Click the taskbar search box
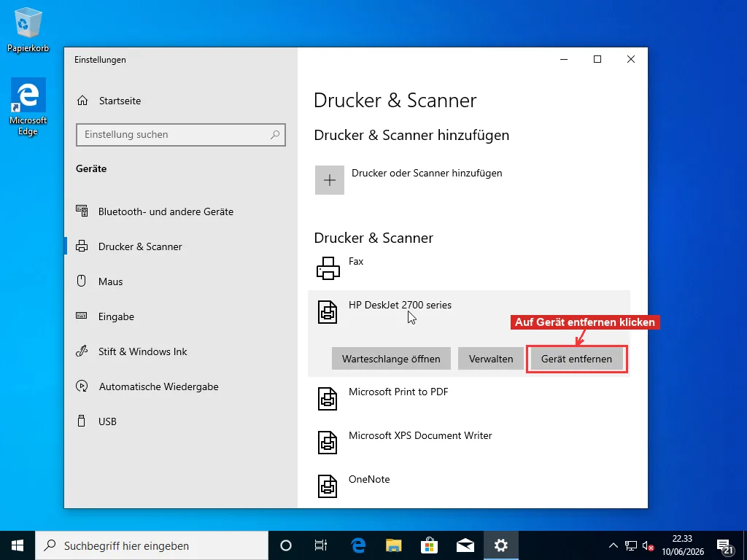 click(x=152, y=545)
